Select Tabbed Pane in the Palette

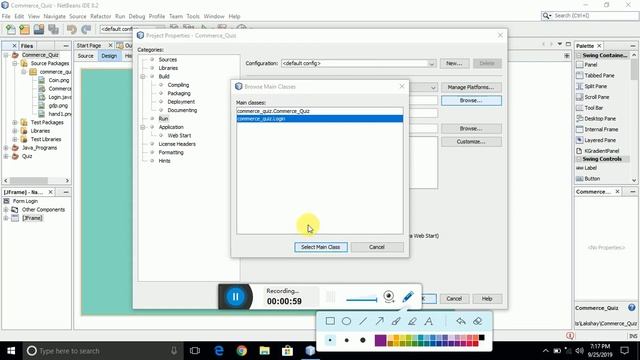[599, 76]
